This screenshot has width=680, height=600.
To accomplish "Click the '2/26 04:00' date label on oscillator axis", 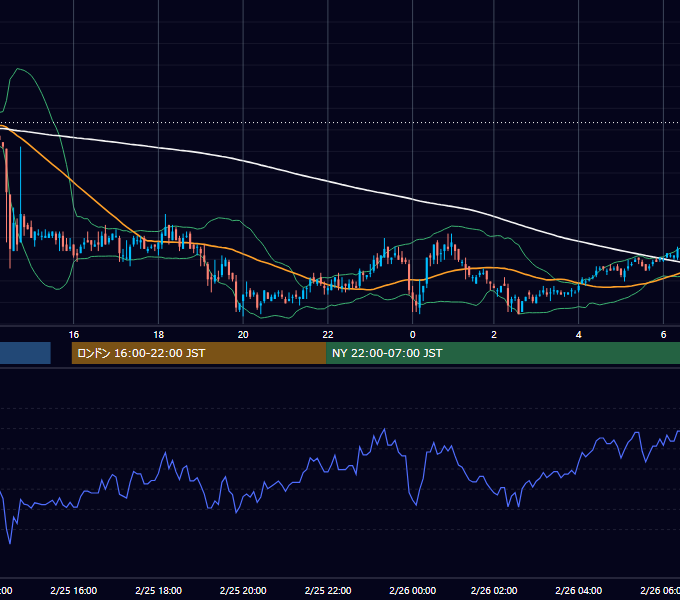I will pyautogui.click(x=579, y=590).
